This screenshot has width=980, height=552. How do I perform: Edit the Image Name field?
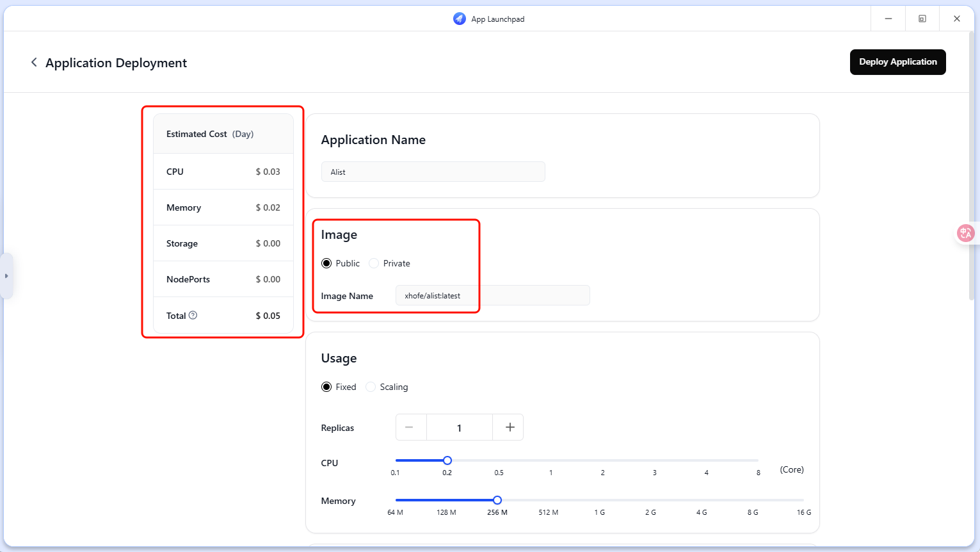pyautogui.click(x=492, y=295)
